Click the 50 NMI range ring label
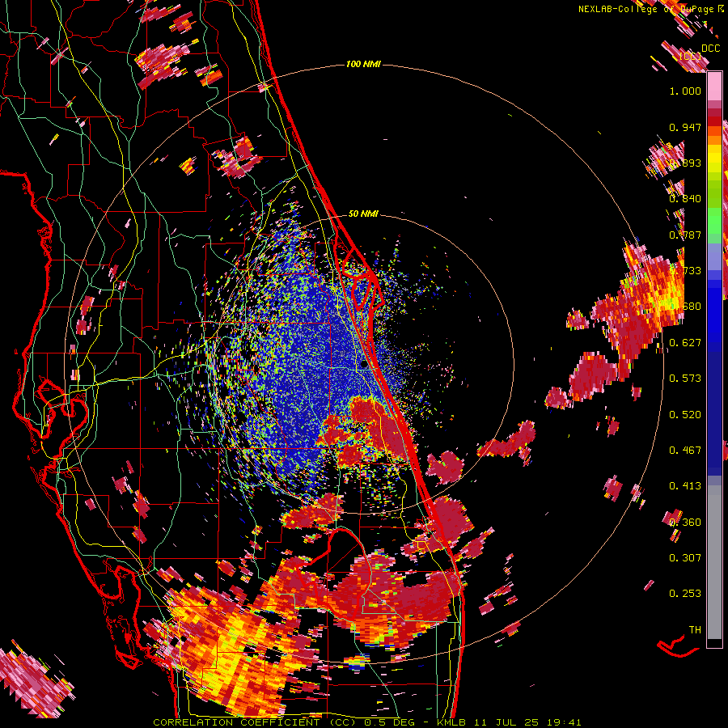 click(363, 214)
